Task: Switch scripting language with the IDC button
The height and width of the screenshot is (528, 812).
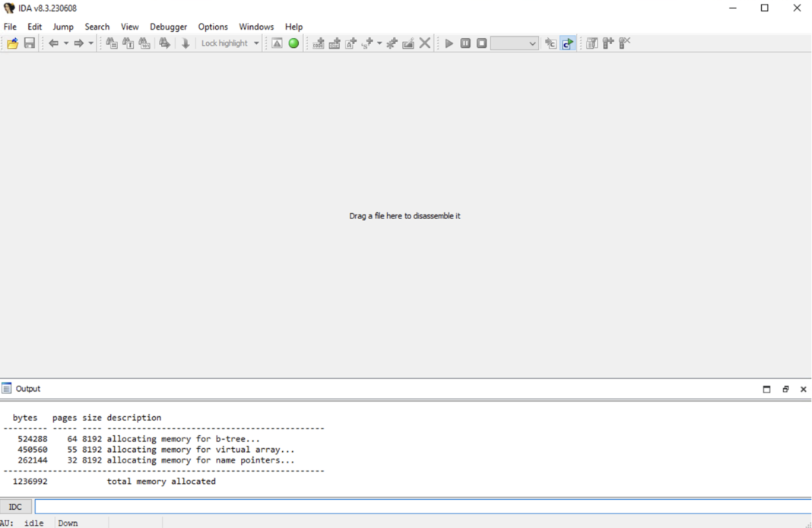Action: (15, 507)
